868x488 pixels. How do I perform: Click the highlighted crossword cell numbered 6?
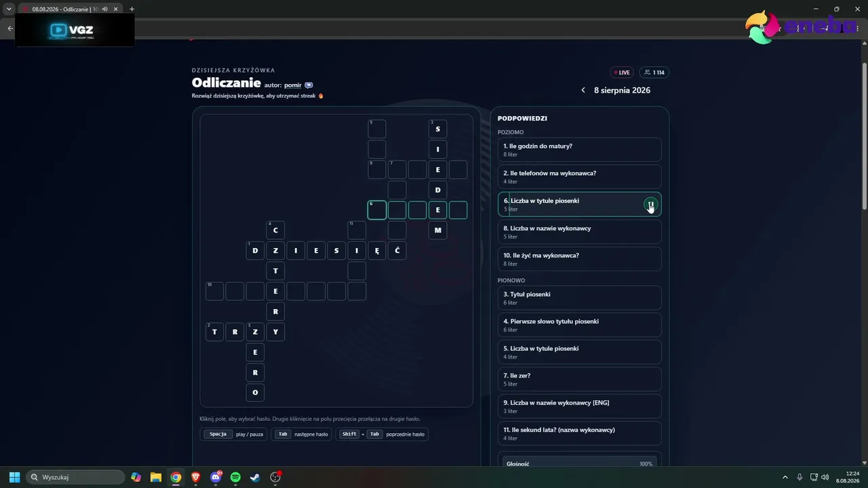coord(377,210)
